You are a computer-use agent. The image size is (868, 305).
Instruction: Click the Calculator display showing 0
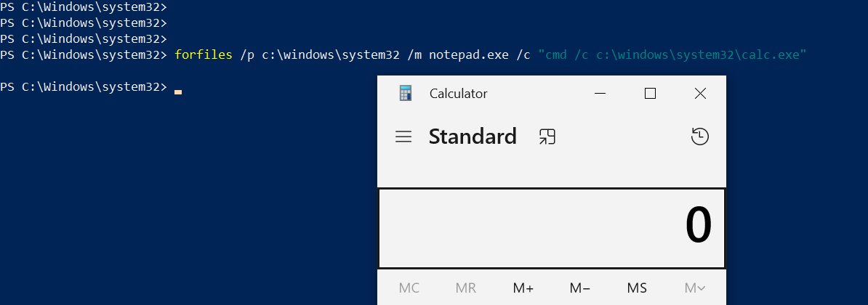[x=551, y=228]
